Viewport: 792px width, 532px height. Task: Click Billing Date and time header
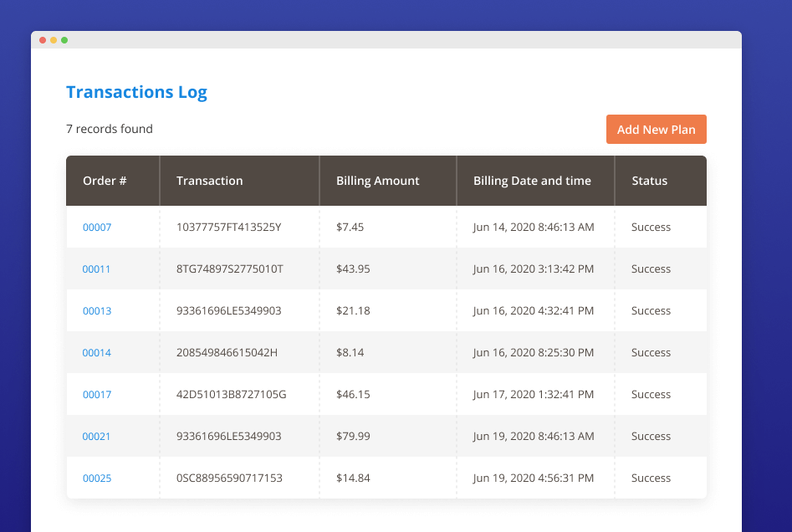(x=532, y=181)
